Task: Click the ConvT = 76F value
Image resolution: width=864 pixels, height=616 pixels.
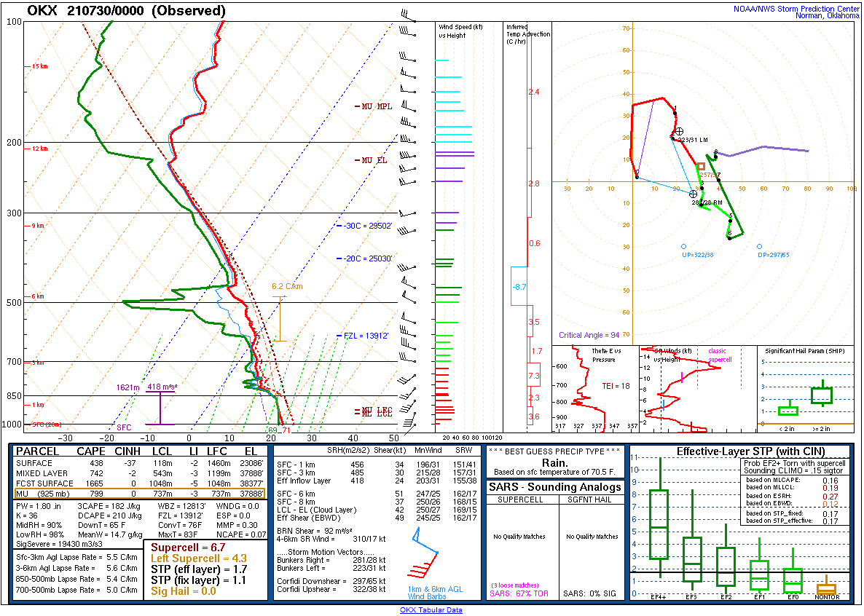Action: [178, 525]
